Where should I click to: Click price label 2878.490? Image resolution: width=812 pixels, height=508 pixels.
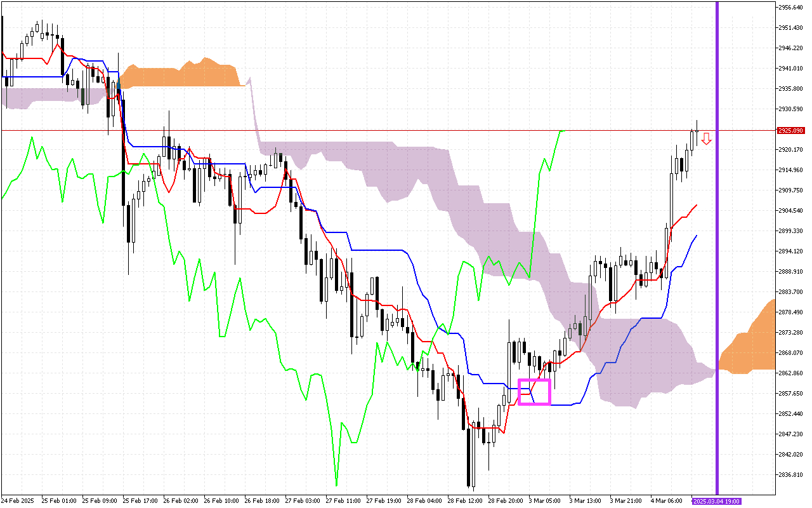pyautogui.click(x=790, y=312)
